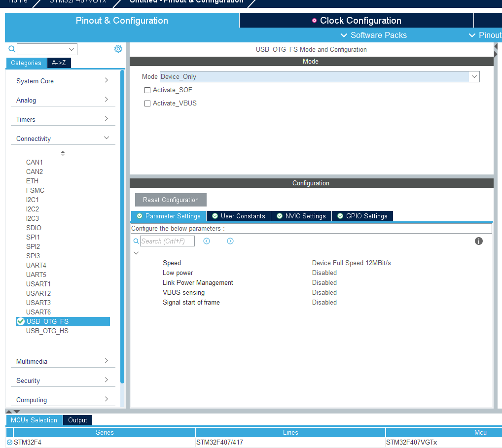Open the peripheral search combo box
Image resolution: width=502 pixels, height=448 pixels.
pyautogui.click(x=47, y=49)
